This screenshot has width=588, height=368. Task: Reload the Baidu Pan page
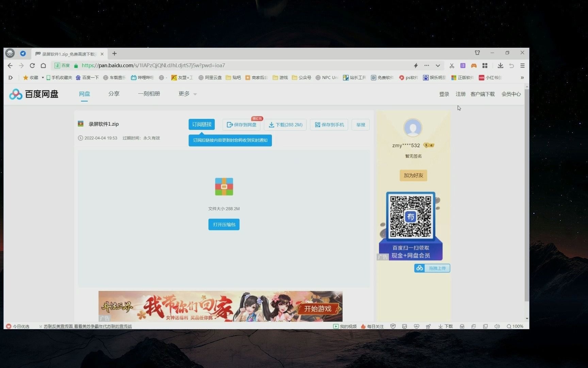tap(32, 65)
